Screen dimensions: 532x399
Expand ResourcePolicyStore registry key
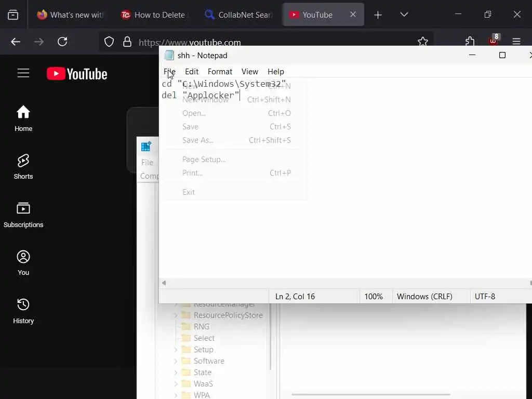coord(176,315)
